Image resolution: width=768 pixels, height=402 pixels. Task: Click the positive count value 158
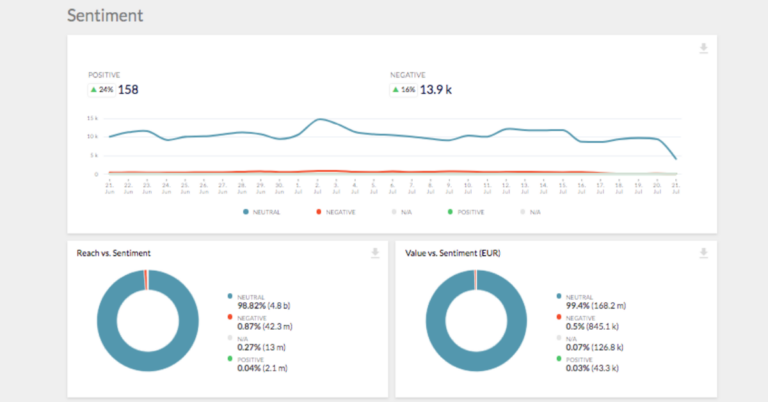point(128,90)
